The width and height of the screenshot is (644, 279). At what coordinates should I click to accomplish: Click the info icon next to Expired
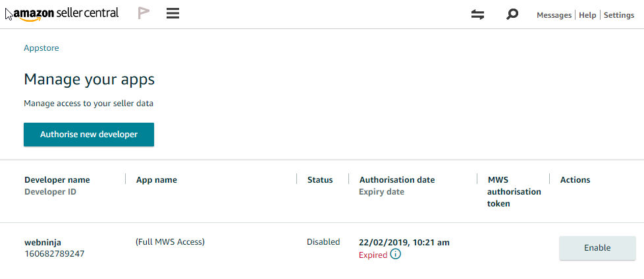[395, 255]
